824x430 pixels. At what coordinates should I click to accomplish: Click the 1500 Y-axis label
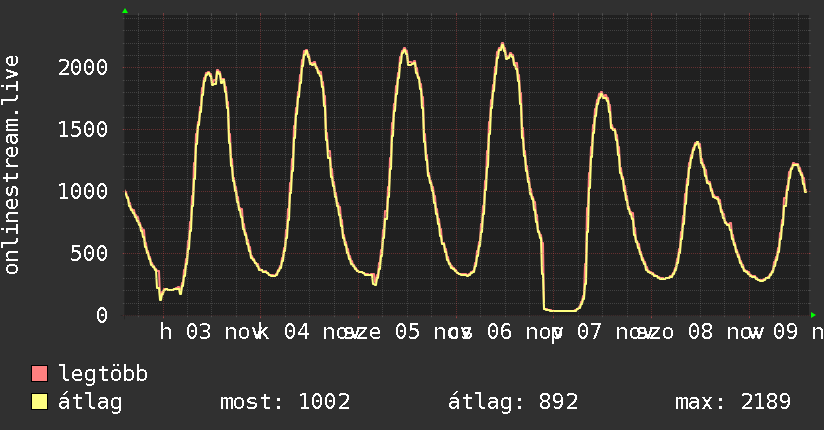point(83,129)
